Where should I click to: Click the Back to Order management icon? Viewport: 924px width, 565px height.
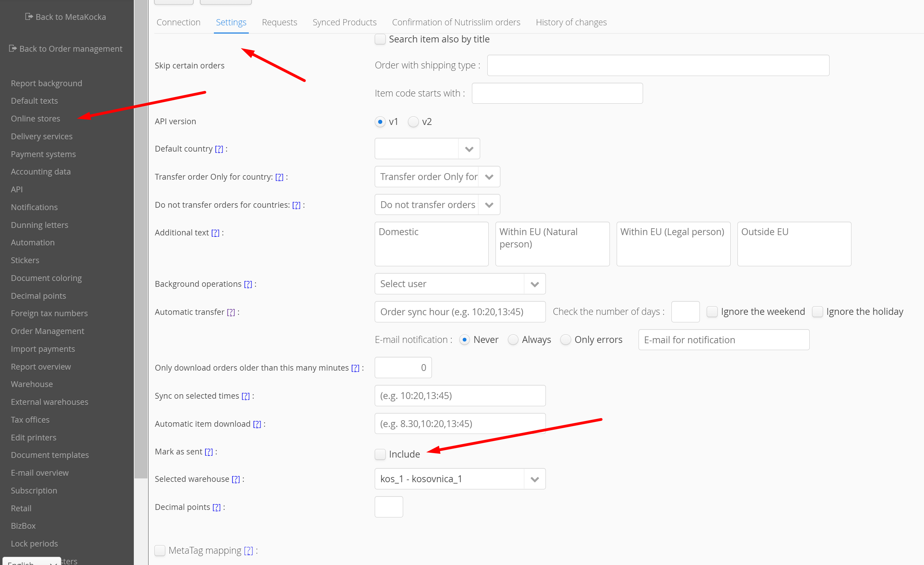coord(13,48)
